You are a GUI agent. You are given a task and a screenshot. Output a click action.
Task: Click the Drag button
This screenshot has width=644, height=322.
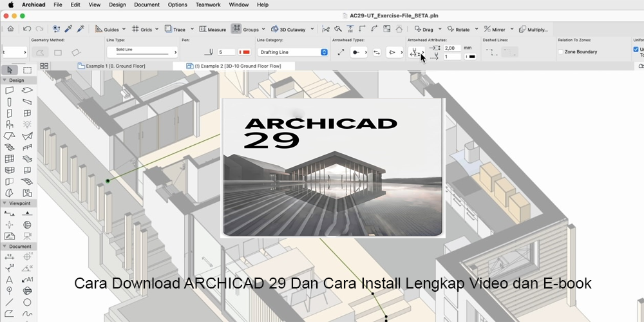point(424,29)
